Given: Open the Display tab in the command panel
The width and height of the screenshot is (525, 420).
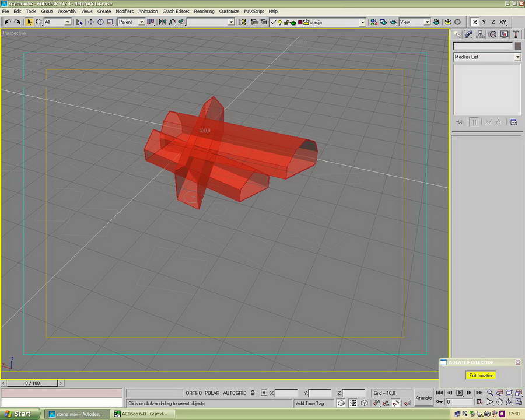Looking at the screenshot, I should 503,35.
